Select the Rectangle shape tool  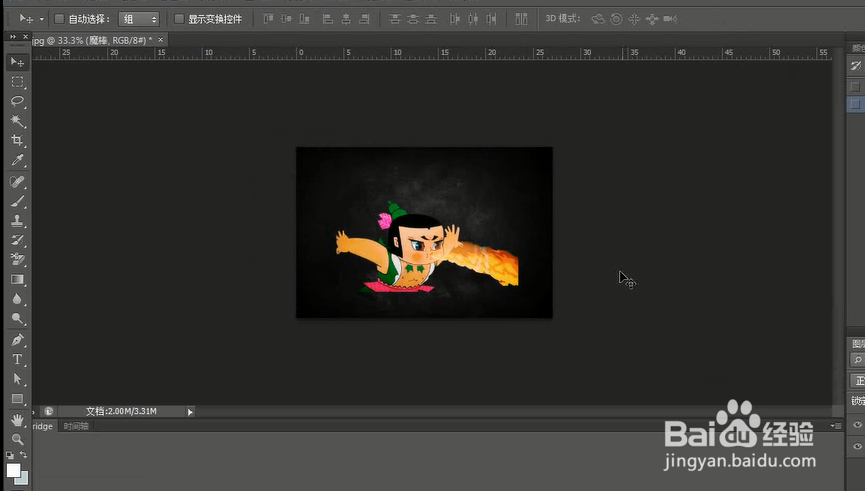click(17, 398)
